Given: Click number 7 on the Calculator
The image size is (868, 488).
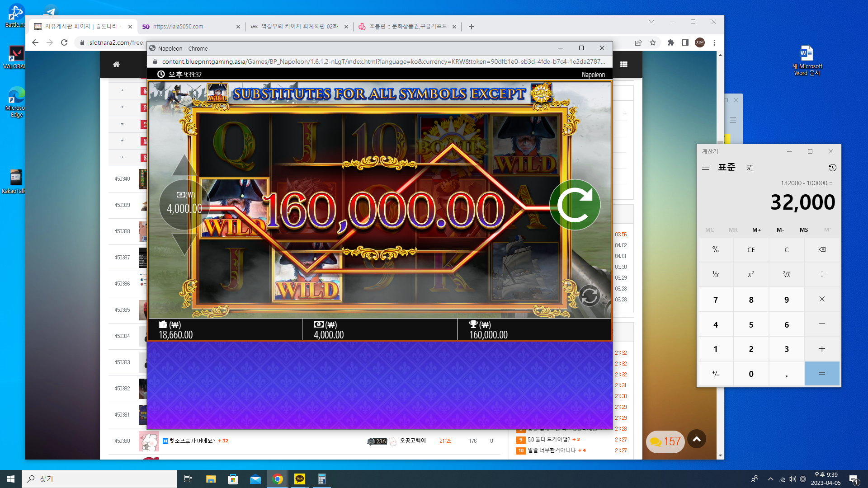Looking at the screenshot, I should point(716,300).
